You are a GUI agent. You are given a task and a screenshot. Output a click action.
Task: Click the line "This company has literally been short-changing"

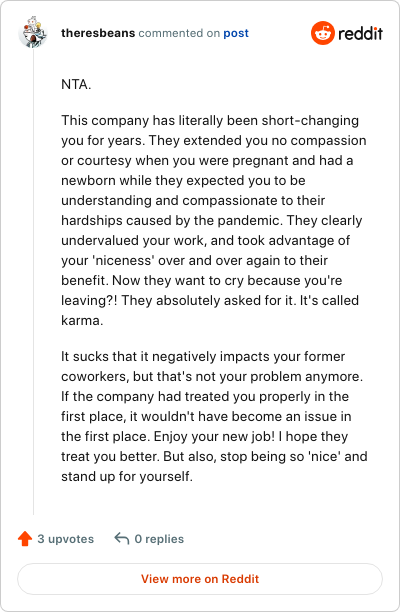(x=210, y=120)
